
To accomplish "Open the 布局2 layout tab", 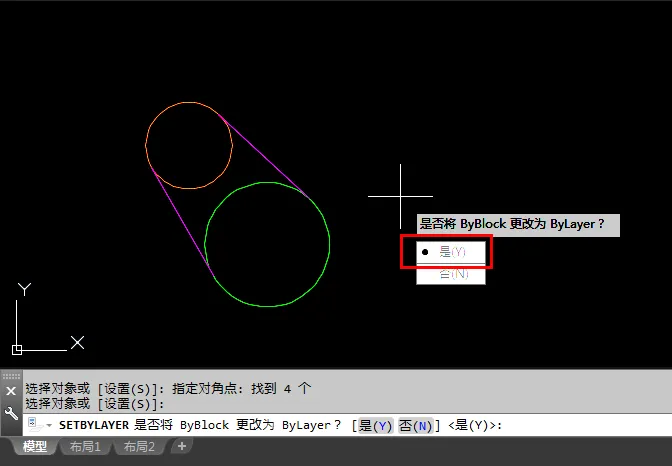I will pos(139,447).
